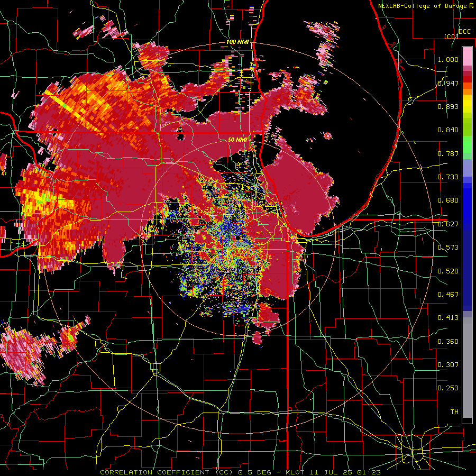Click the 0.253 scale value

(448, 388)
